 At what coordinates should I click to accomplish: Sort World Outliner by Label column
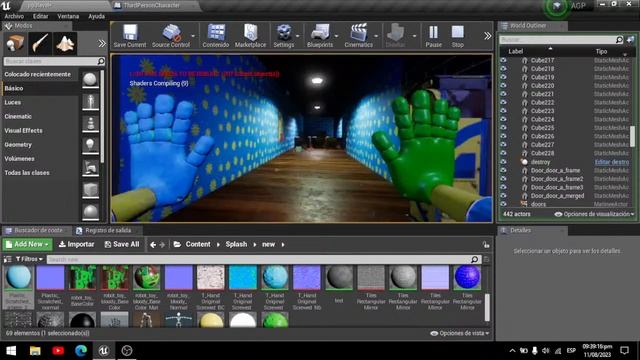516,51
